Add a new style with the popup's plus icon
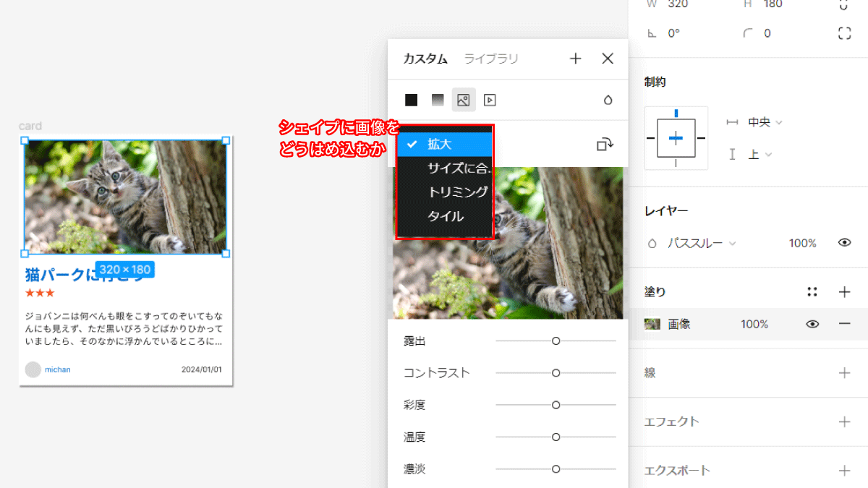Screen dimensions: 868x488 [x=576, y=59]
